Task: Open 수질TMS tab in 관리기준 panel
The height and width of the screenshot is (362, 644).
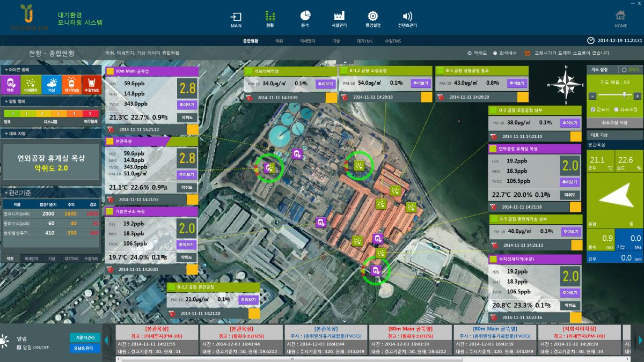Action: (x=91, y=258)
